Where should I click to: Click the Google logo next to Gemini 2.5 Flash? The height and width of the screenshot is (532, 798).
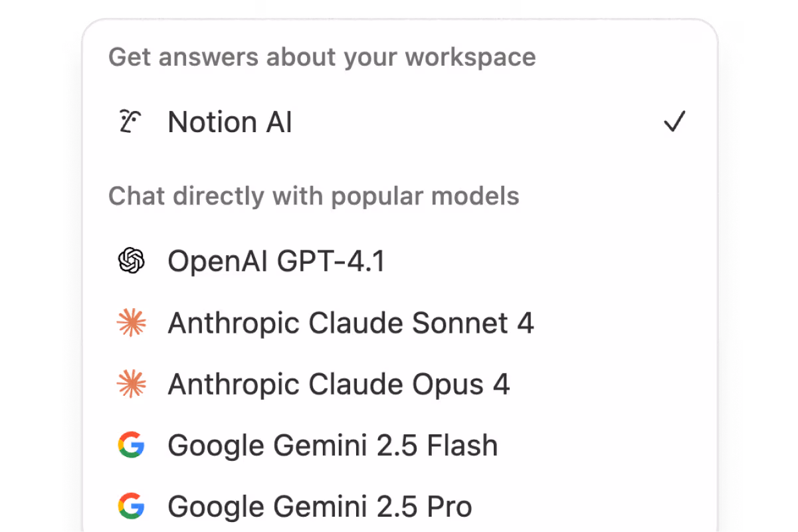click(x=131, y=445)
